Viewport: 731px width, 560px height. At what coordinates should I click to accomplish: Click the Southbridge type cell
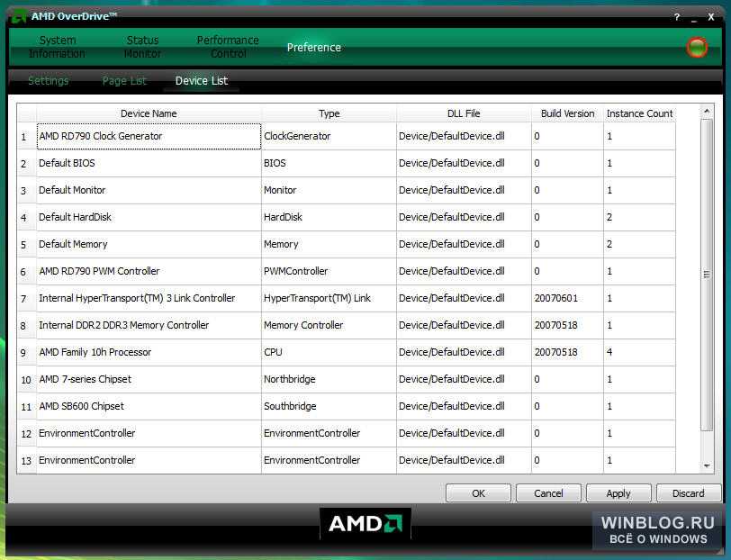(x=329, y=407)
